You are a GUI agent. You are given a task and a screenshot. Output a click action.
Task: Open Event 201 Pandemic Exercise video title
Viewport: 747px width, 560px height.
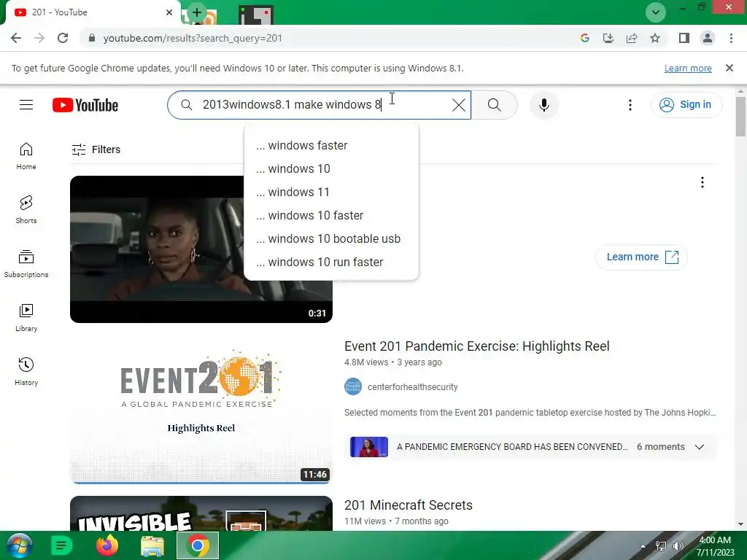[x=477, y=346]
